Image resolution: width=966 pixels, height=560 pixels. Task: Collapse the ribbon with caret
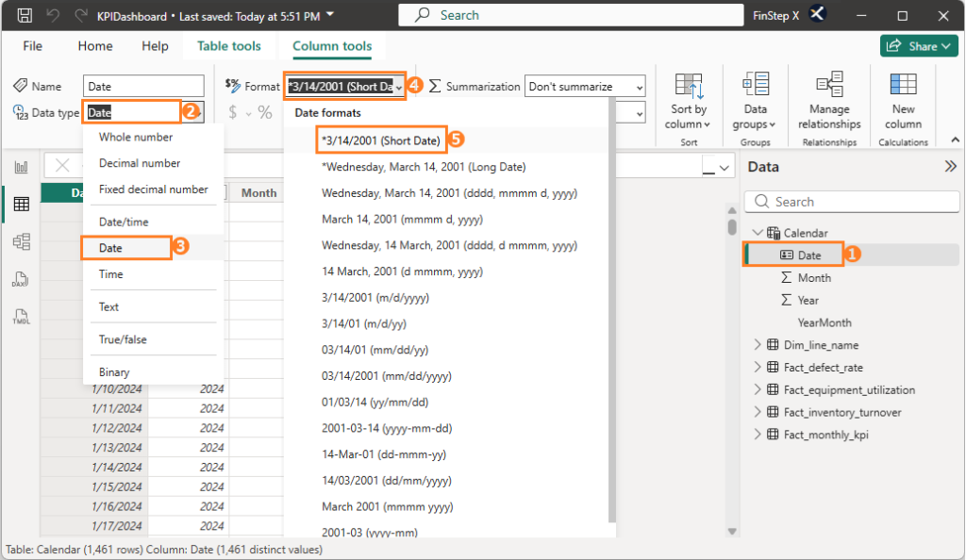(955, 140)
